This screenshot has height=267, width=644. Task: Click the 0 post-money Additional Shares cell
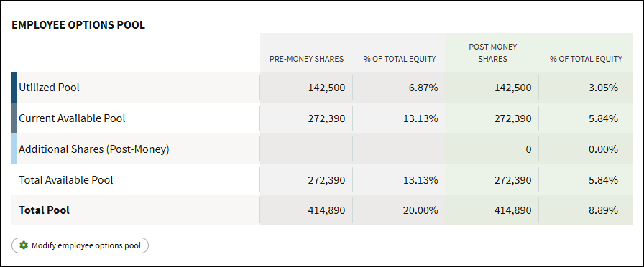click(x=492, y=149)
